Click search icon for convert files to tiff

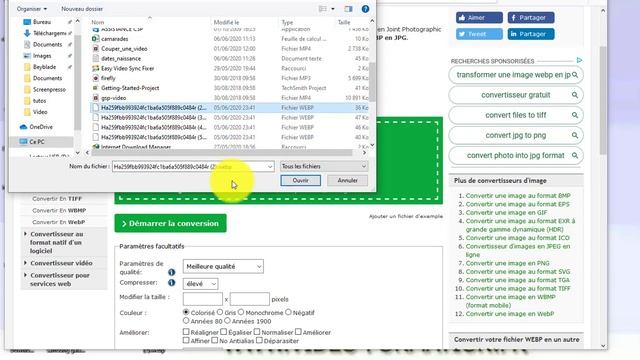(x=575, y=115)
